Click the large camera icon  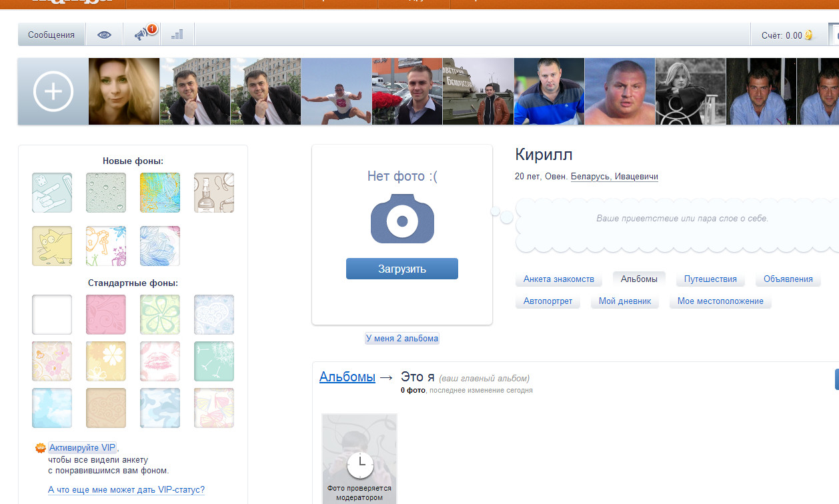click(x=402, y=218)
